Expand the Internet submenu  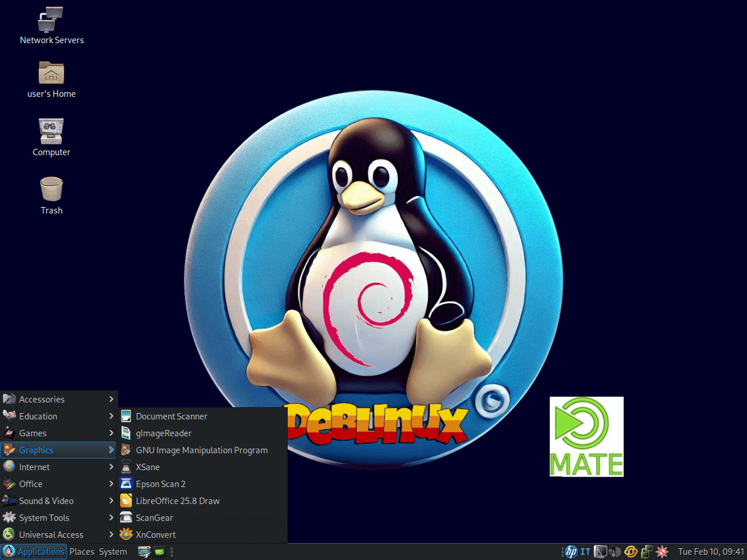pyautogui.click(x=58, y=467)
